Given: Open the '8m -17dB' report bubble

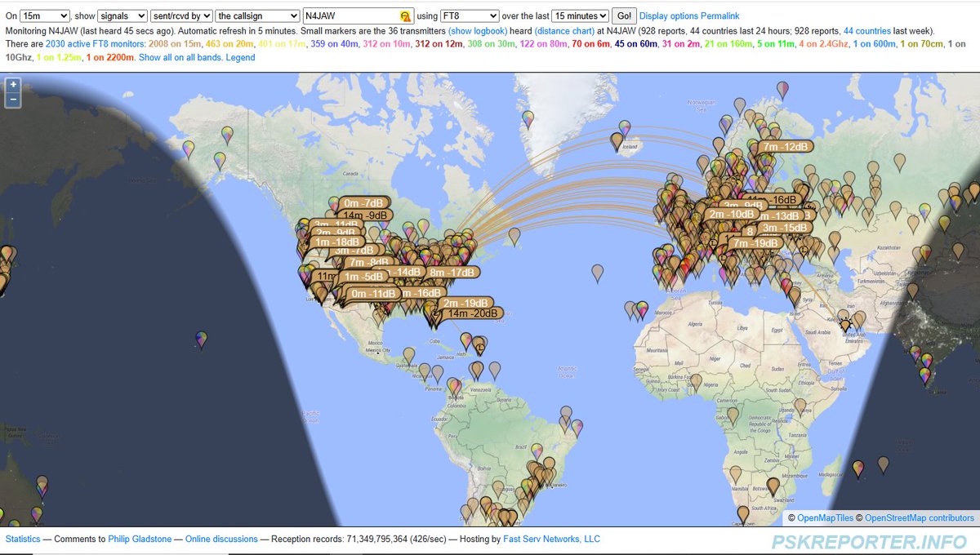Looking at the screenshot, I should point(452,272).
